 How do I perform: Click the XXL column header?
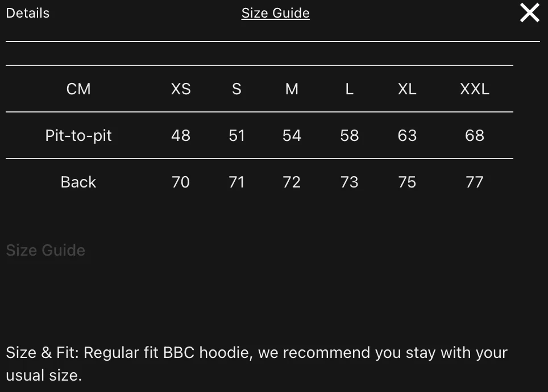coord(475,89)
